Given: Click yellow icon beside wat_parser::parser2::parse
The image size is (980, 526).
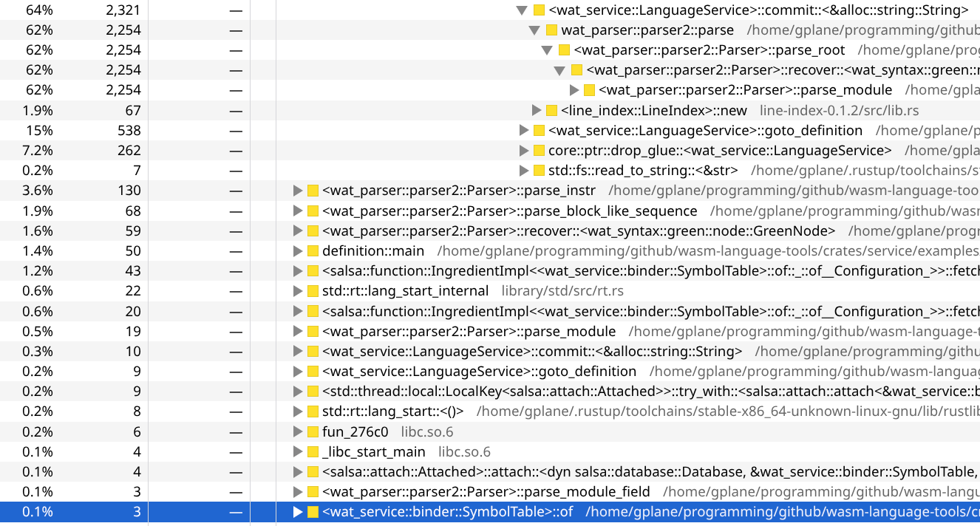Looking at the screenshot, I should tap(551, 30).
